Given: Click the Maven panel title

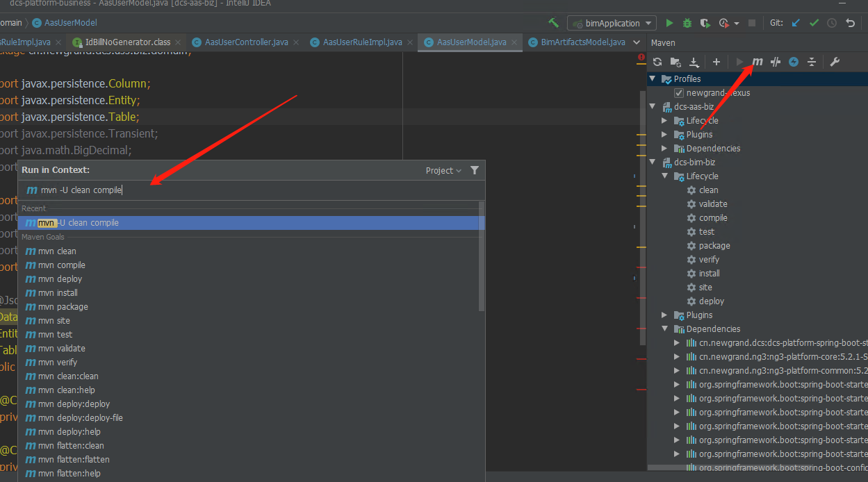Looking at the screenshot, I should tap(663, 42).
